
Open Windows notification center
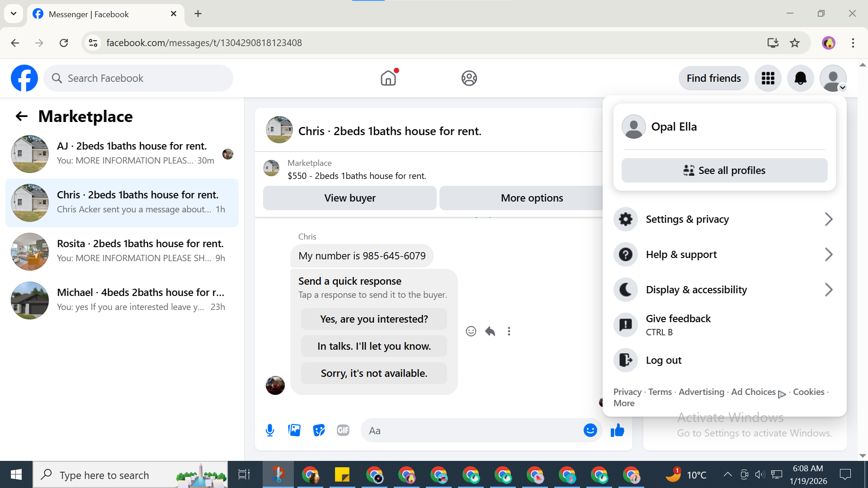pyautogui.click(x=845, y=474)
